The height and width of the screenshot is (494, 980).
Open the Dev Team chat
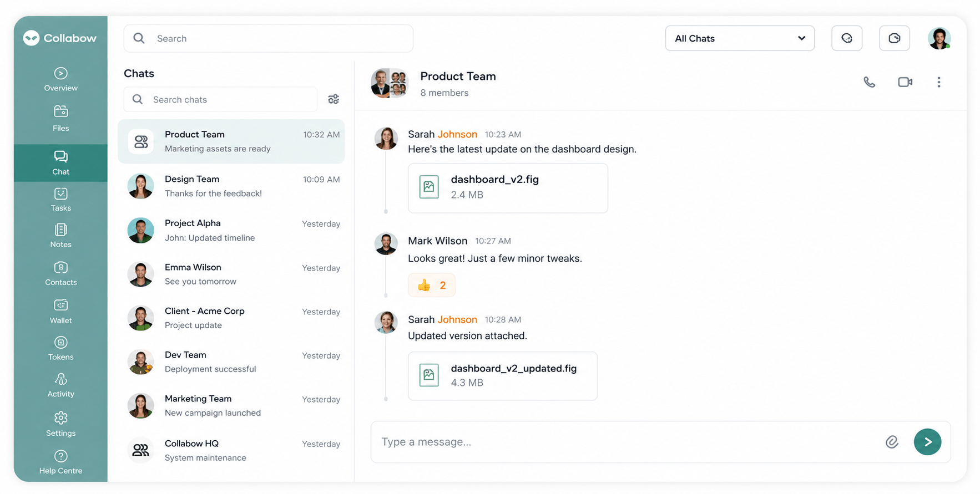231,361
